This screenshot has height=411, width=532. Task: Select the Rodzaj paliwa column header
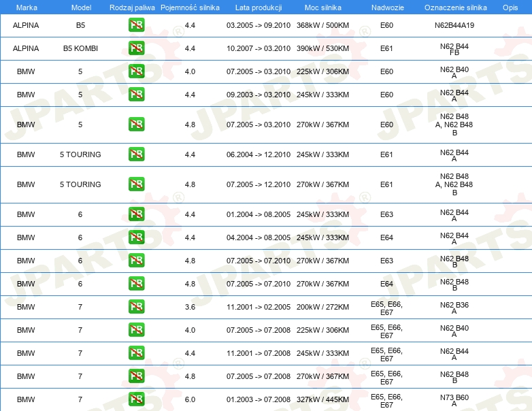pyautogui.click(x=132, y=7)
